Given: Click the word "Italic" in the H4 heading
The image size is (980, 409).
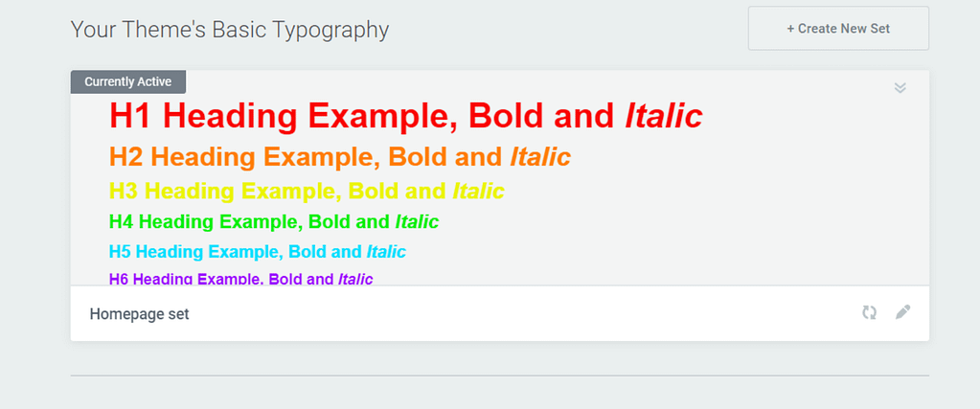Looking at the screenshot, I should (417, 222).
